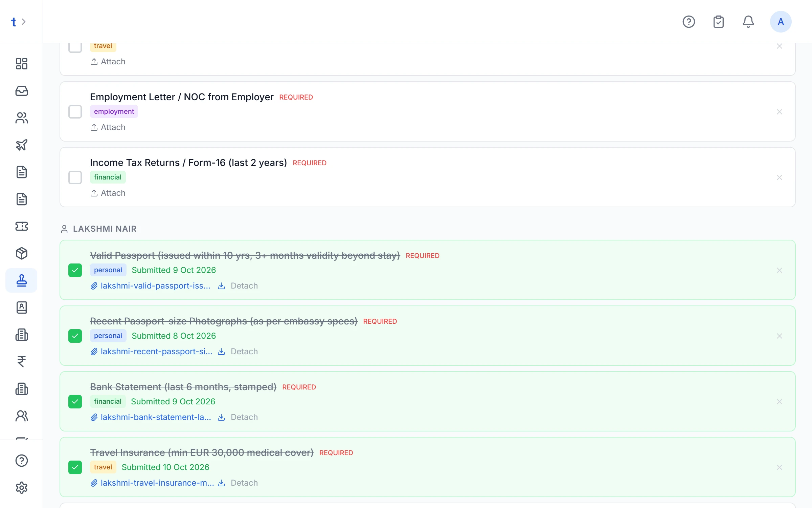Attach file to Income Tax Returns item
Screen dimensions: 812x508
[x=108, y=193]
